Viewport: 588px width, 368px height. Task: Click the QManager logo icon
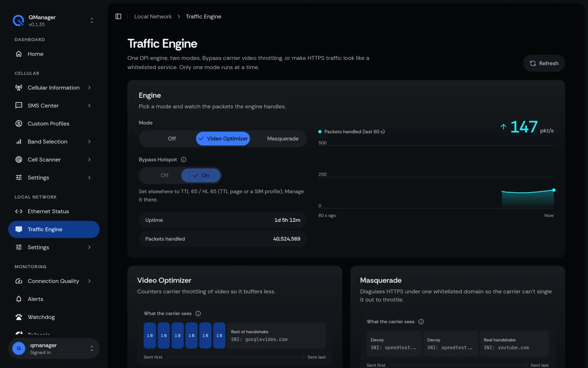coord(18,21)
